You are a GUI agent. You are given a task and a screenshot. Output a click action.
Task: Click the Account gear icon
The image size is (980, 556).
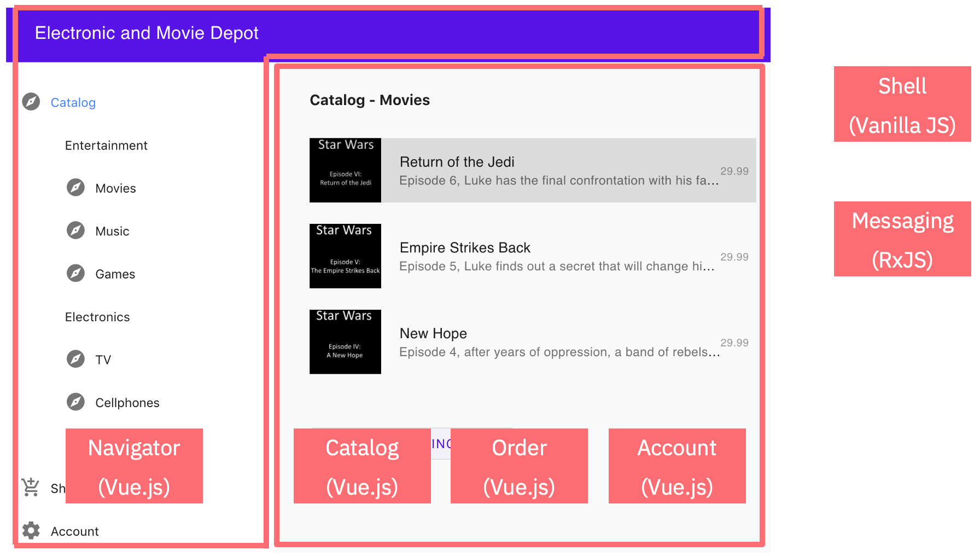31,530
